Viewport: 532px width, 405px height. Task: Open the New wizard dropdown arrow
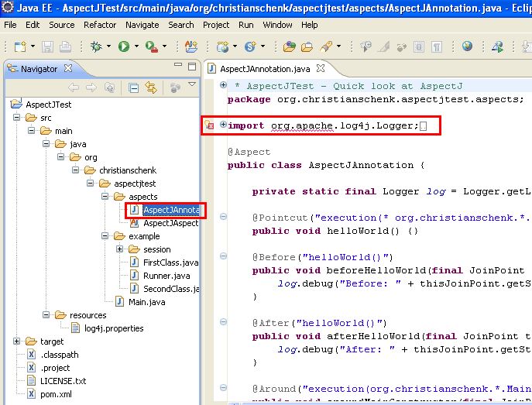[x=33, y=46]
